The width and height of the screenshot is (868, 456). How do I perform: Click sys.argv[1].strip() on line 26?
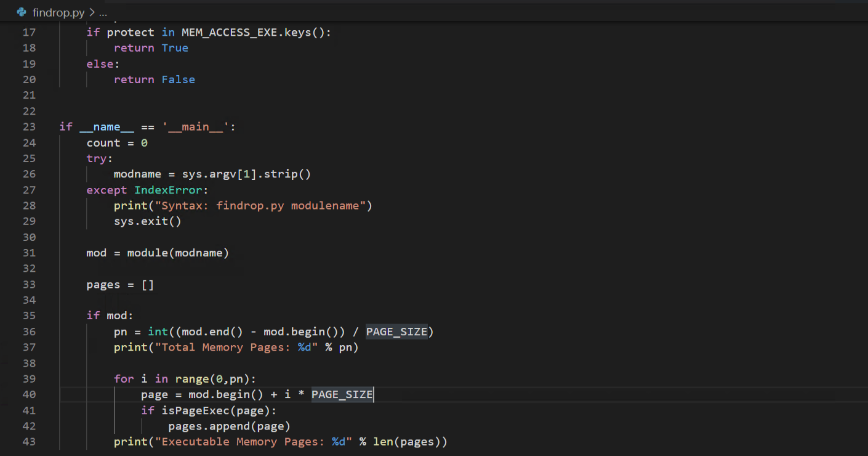[x=246, y=174]
